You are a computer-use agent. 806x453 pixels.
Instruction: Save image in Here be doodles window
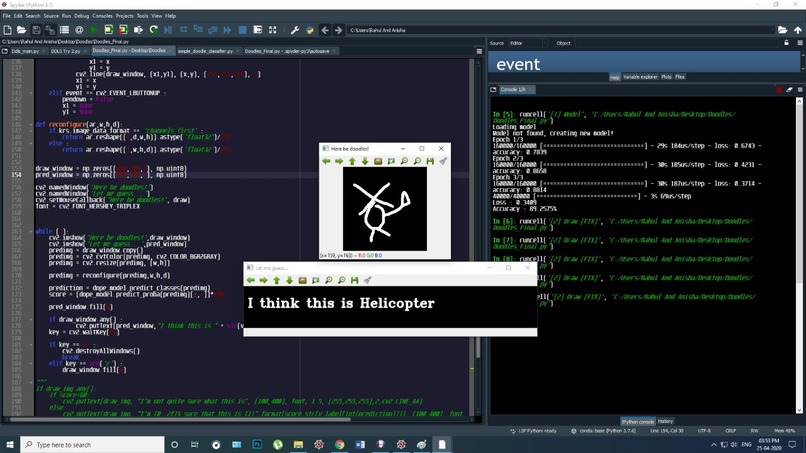coord(430,161)
